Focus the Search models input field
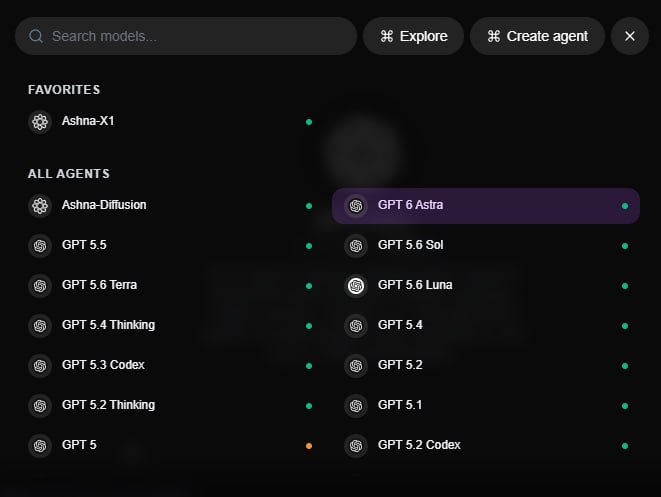The image size is (661, 497). (x=186, y=36)
